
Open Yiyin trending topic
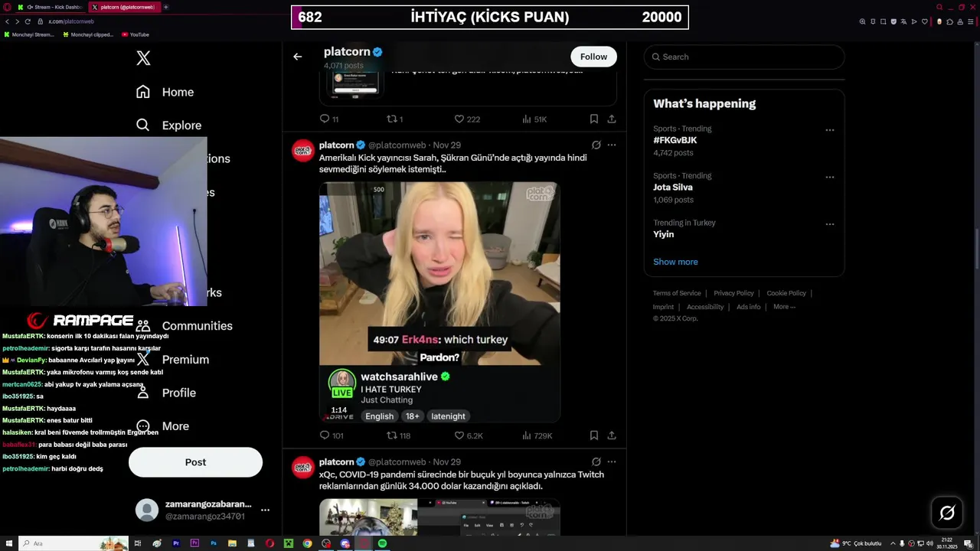pyautogui.click(x=663, y=235)
